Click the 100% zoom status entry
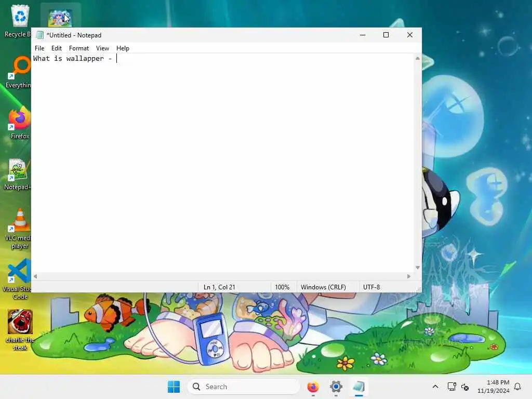The width and height of the screenshot is (532, 399). pyautogui.click(x=282, y=287)
